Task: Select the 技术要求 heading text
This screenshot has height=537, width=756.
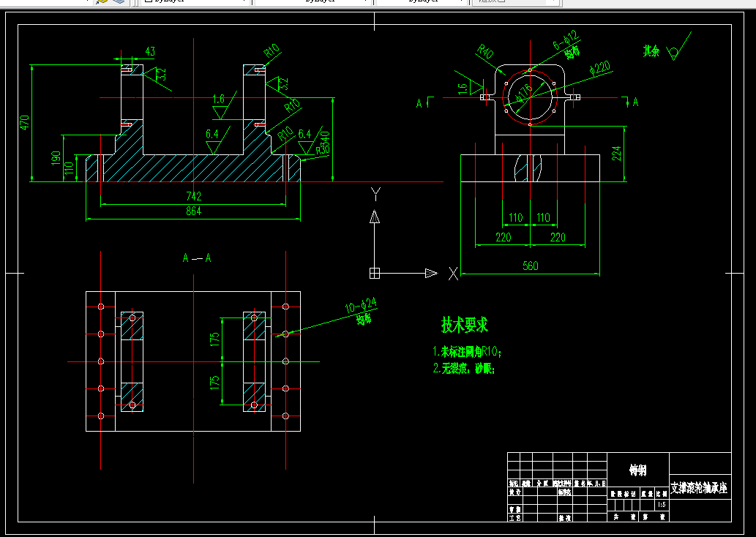Action: click(x=465, y=325)
